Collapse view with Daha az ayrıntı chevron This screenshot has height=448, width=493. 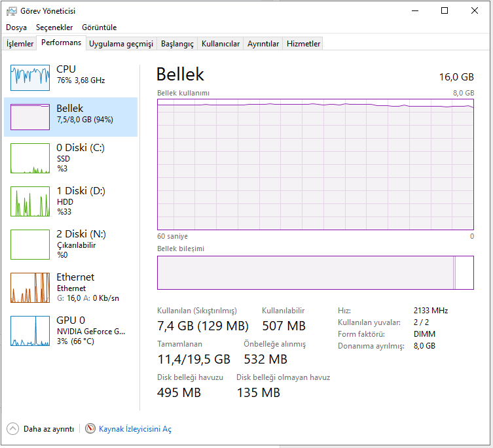point(13,429)
